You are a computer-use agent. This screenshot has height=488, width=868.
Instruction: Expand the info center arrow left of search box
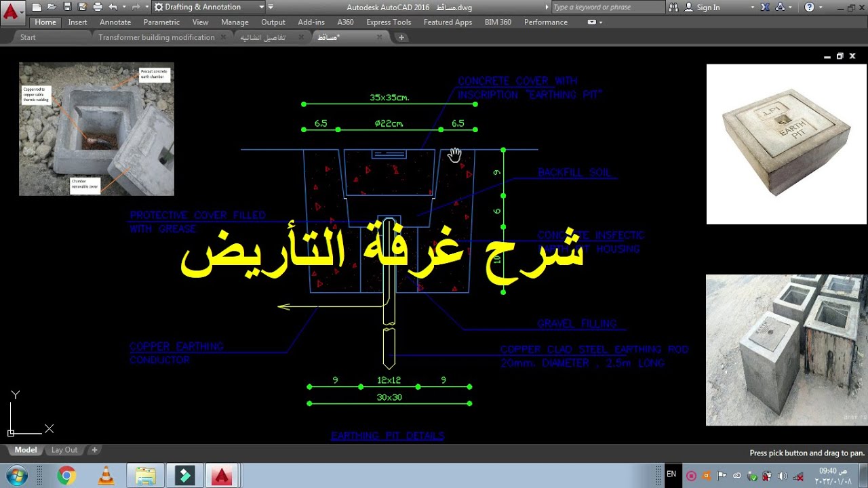coord(547,7)
